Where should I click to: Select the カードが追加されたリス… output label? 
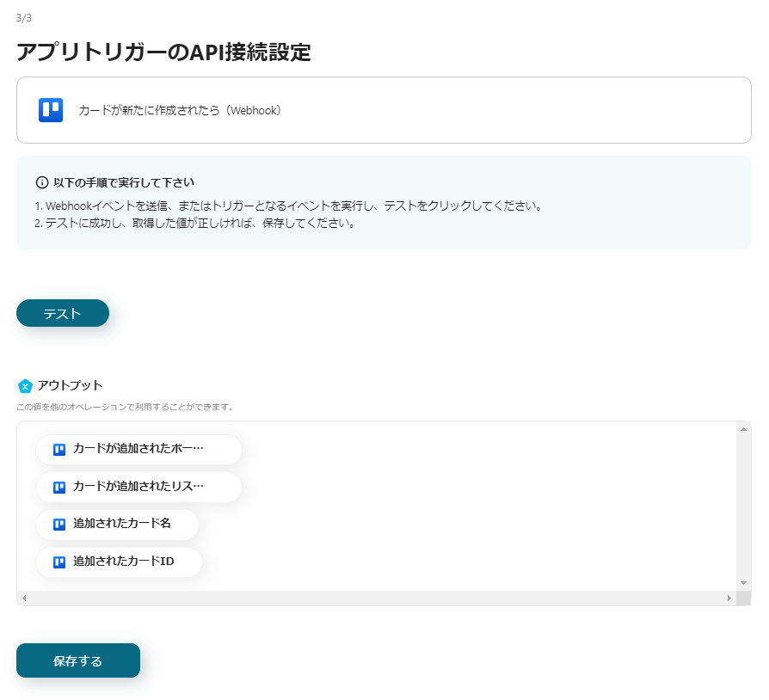pyautogui.click(x=138, y=487)
